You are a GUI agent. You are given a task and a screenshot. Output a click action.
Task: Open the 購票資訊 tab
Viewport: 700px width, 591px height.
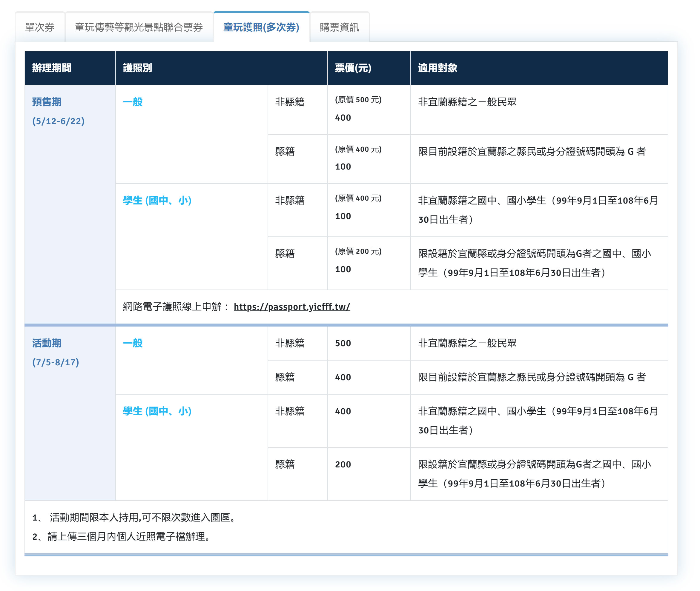click(339, 27)
